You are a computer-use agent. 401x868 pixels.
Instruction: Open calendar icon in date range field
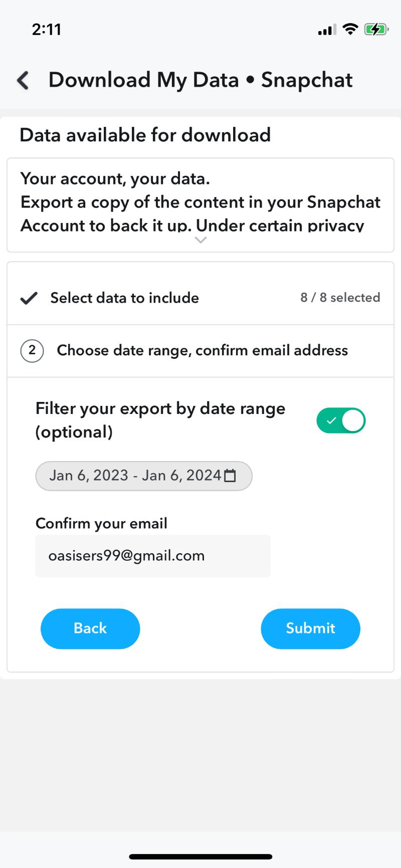[x=230, y=476]
